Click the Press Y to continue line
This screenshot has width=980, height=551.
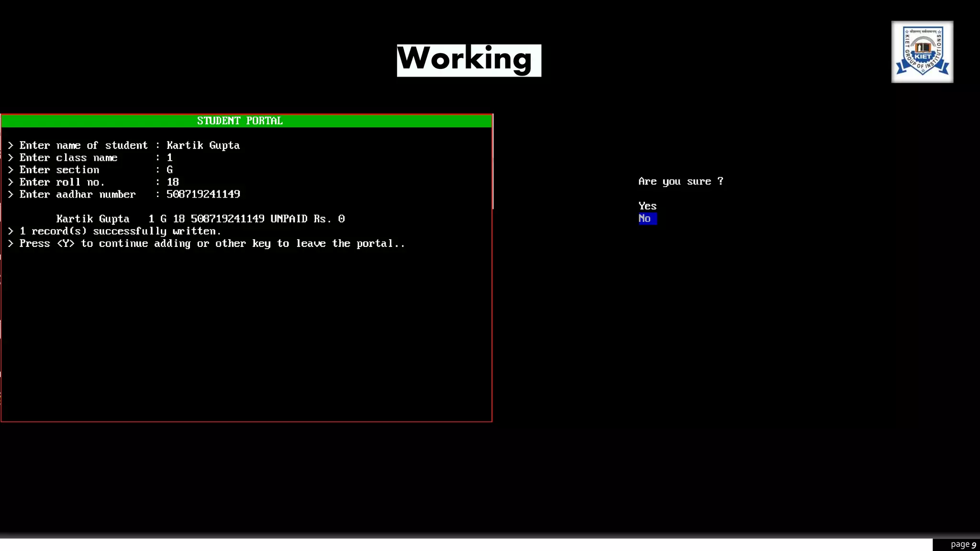click(x=212, y=243)
